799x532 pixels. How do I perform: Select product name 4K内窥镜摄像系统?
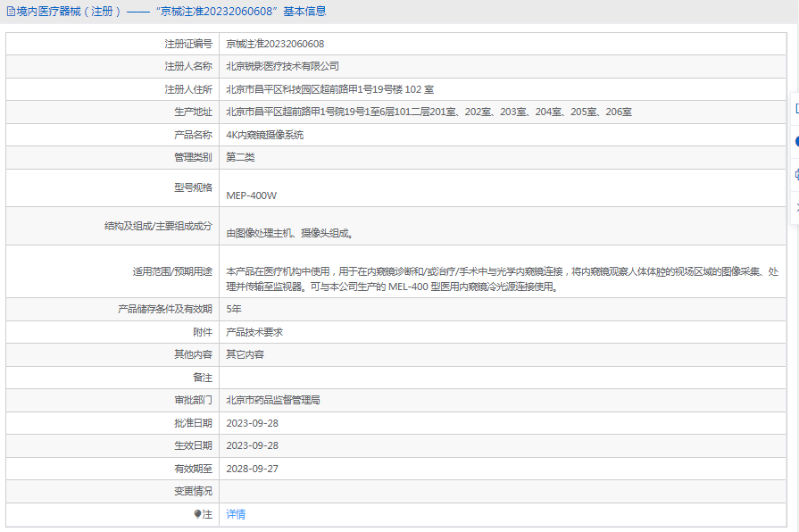(265, 135)
